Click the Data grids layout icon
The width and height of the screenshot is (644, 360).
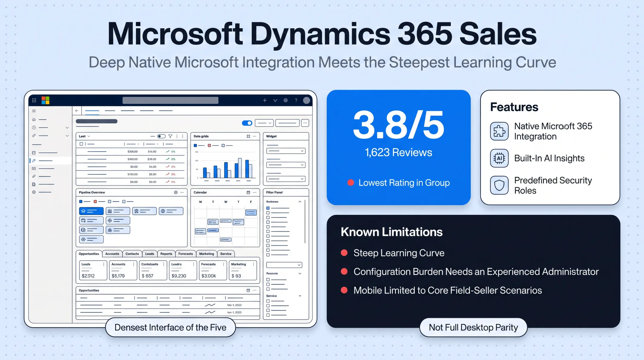[x=248, y=136]
